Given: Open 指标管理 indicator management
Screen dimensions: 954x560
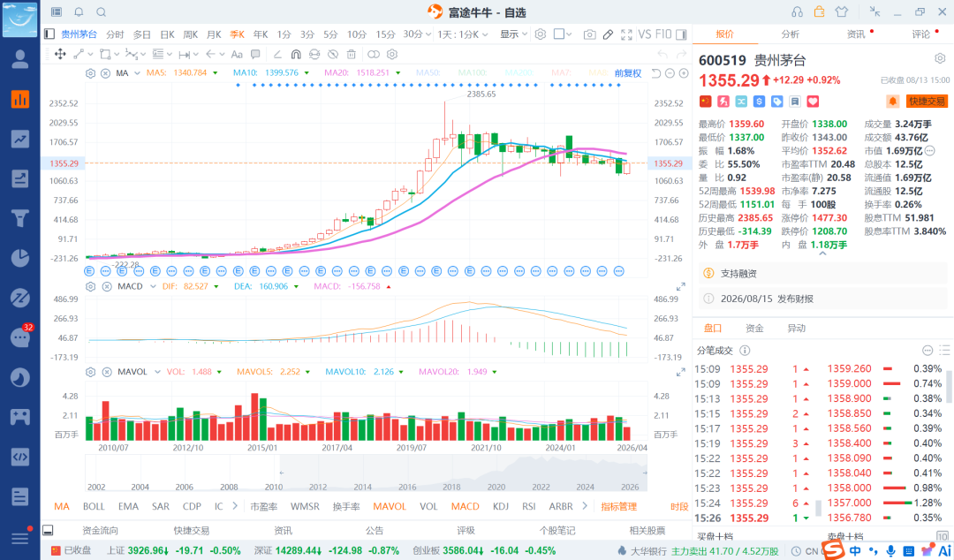Looking at the screenshot, I should pos(618,506).
